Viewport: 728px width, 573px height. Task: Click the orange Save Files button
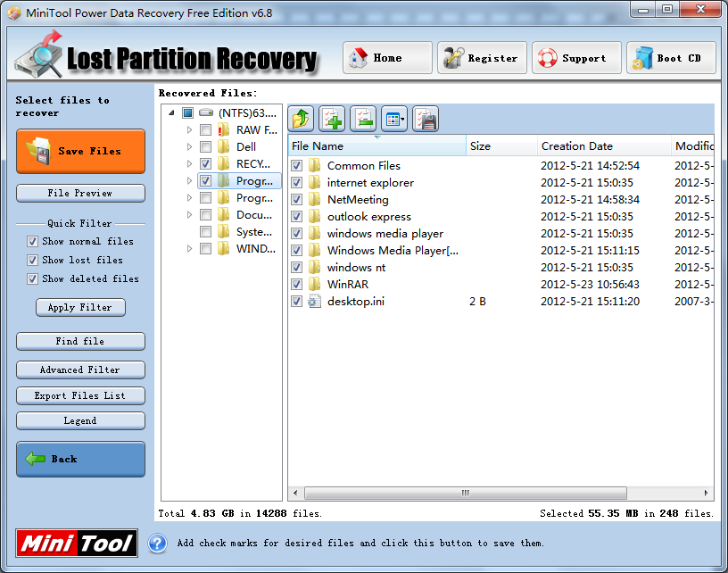(x=81, y=152)
